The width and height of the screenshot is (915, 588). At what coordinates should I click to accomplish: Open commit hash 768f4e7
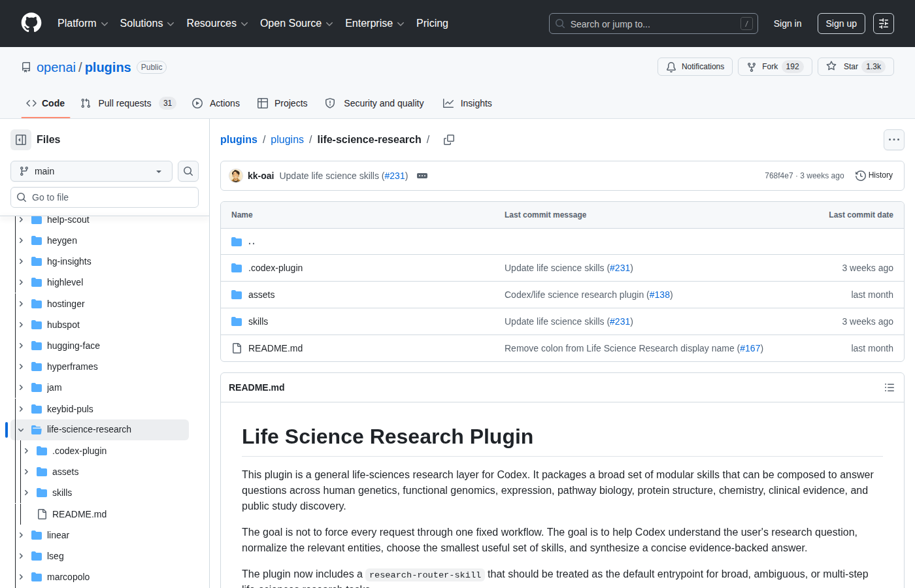coord(779,176)
